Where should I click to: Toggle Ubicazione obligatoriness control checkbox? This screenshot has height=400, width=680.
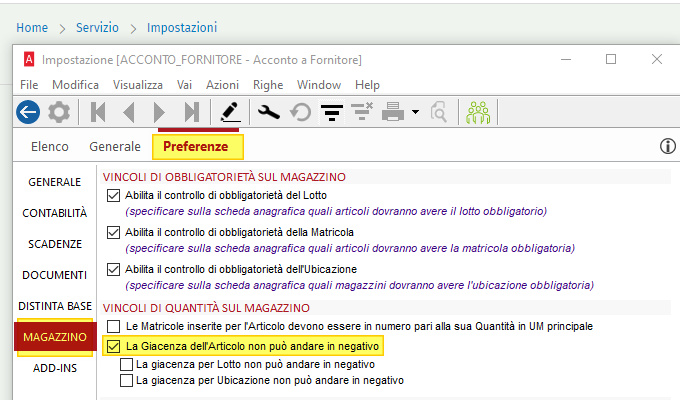(x=113, y=269)
